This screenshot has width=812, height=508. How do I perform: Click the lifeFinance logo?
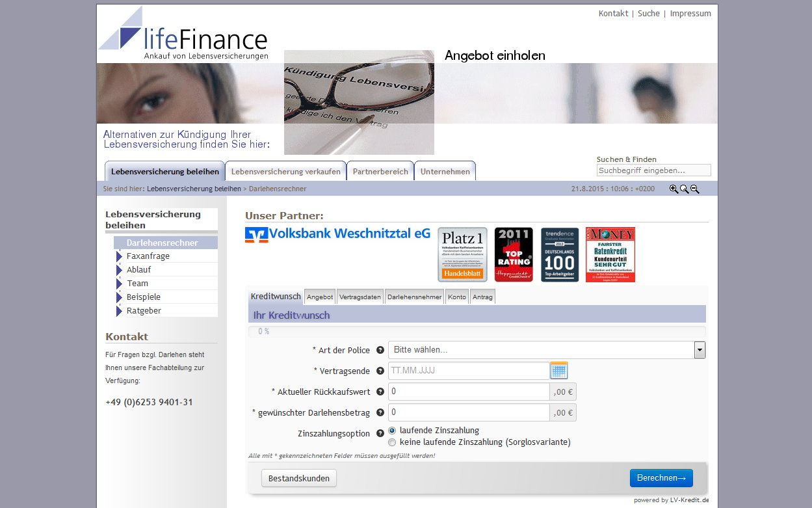pos(183,34)
